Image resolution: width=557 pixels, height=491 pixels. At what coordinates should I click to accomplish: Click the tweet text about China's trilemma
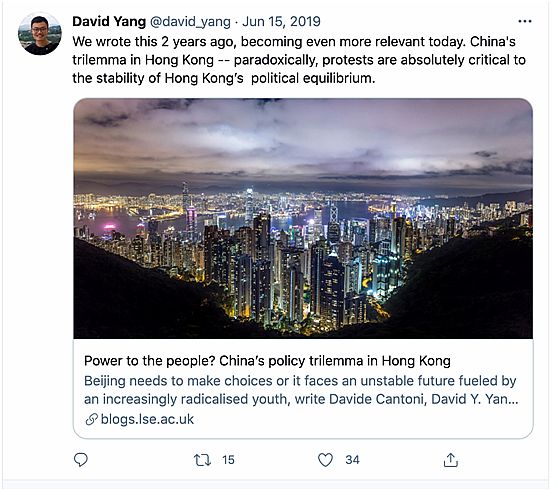click(x=299, y=60)
